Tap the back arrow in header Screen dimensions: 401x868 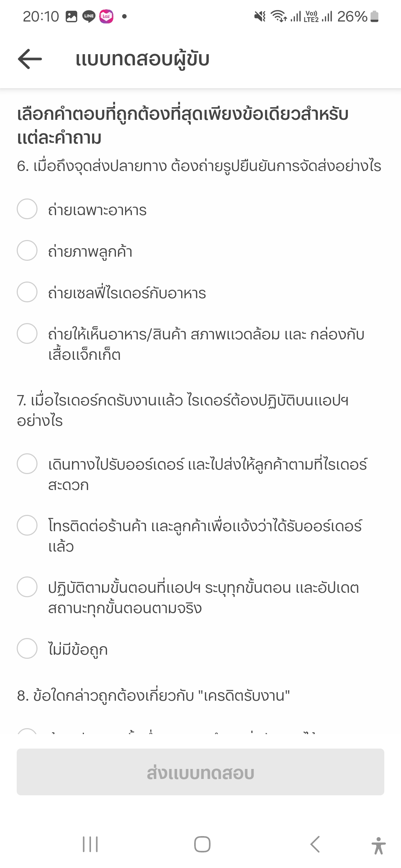pyautogui.click(x=30, y=59)
